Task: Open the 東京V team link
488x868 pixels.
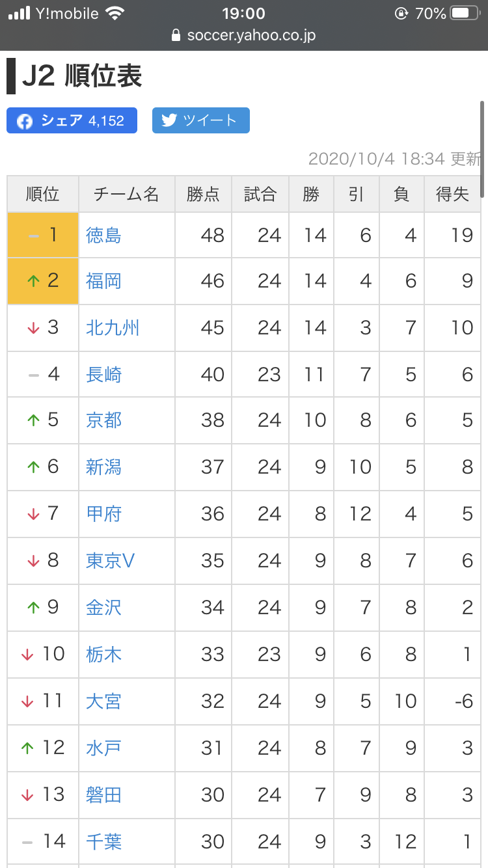Action: click(110, 561)
